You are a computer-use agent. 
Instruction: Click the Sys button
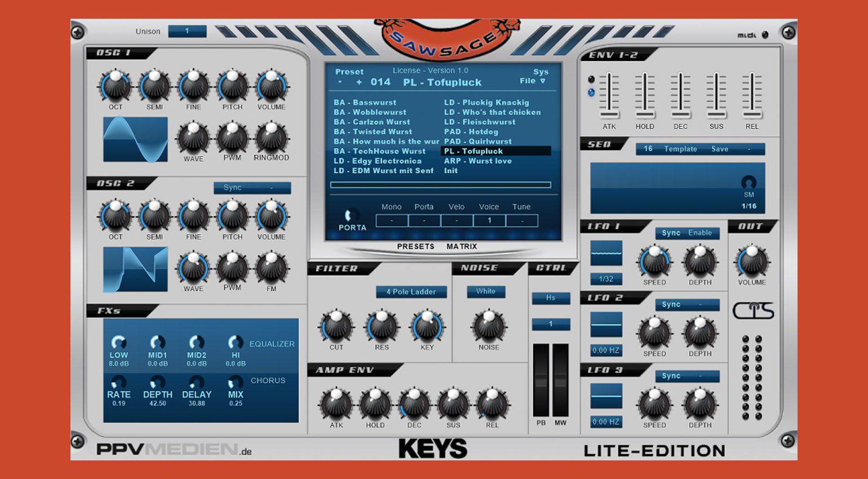click(541, 72)
